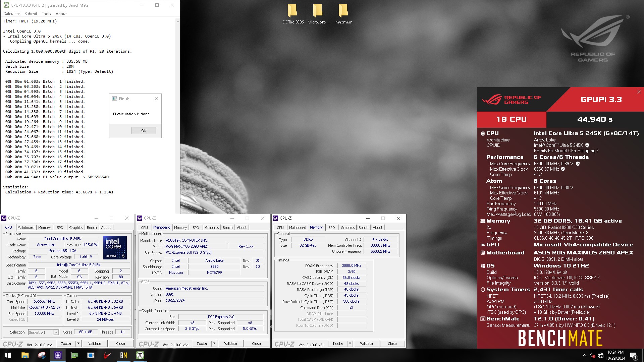Click the OS Windows icon in BenchMate

(x=483, y=266)
